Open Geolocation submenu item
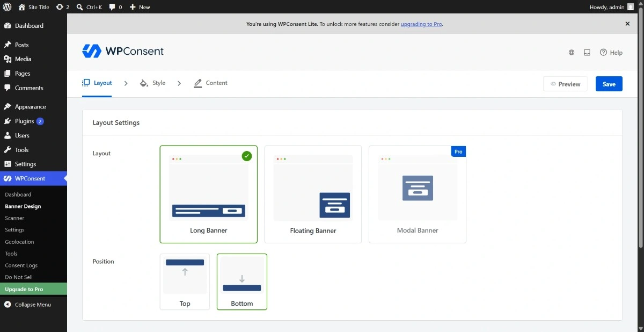Screen dimensions: 644x332 click(x=19, y=242)
